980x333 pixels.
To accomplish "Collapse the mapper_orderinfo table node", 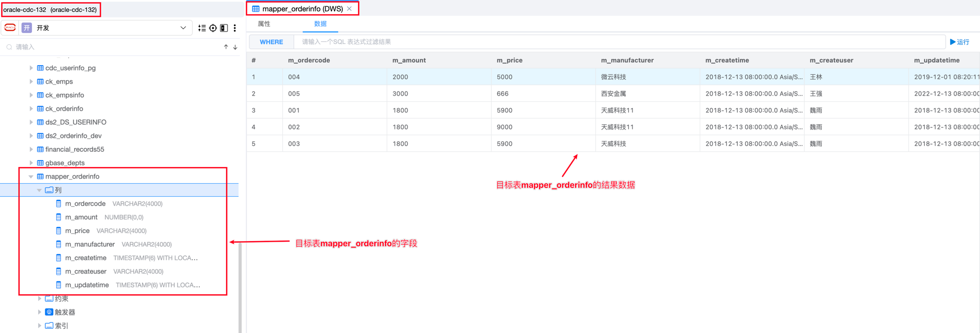I will (x=31, y=176).
